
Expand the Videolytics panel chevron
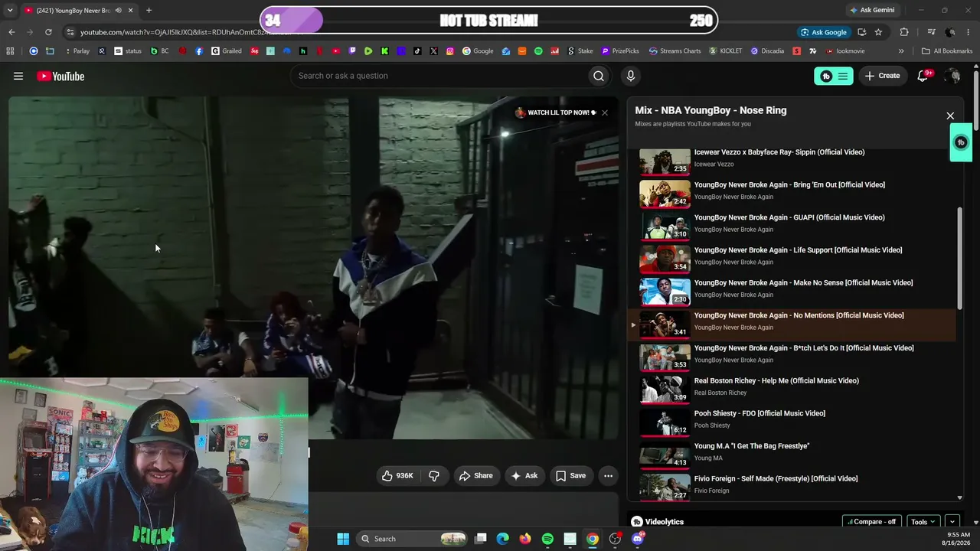952,522
